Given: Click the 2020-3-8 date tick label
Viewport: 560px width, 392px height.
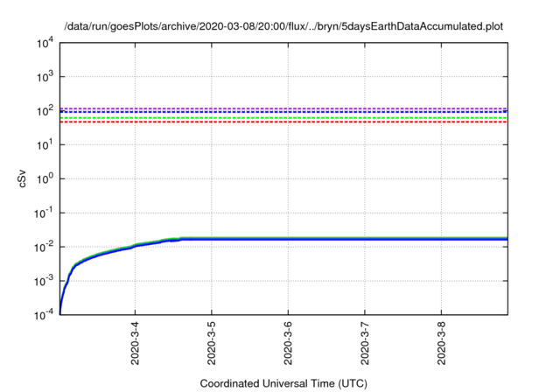Looking at the screenshot, I should (x=441, y=343).
